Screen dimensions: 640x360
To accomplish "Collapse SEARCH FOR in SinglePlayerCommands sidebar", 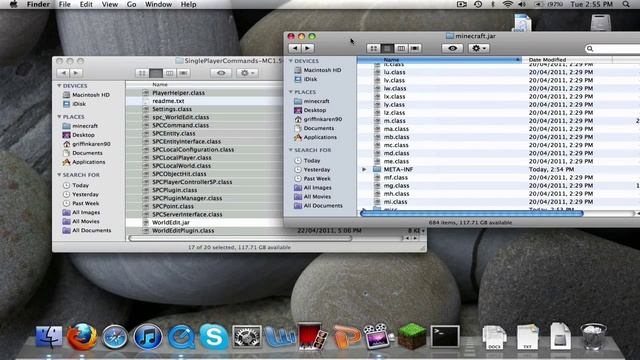I will click(60, 175).
